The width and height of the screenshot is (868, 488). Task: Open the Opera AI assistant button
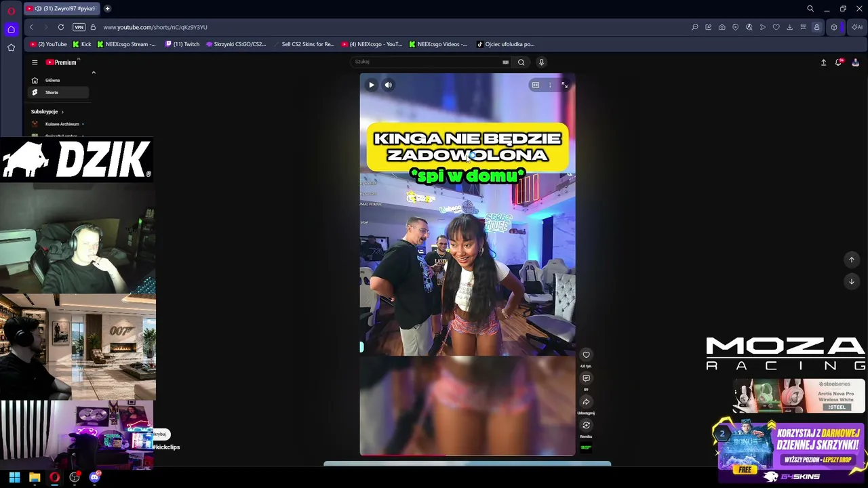click(x=857, y=27)
